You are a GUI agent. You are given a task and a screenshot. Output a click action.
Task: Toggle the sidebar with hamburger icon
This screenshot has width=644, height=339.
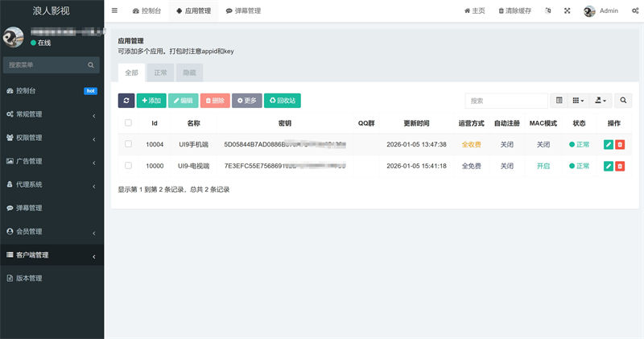tap(114, 11)
